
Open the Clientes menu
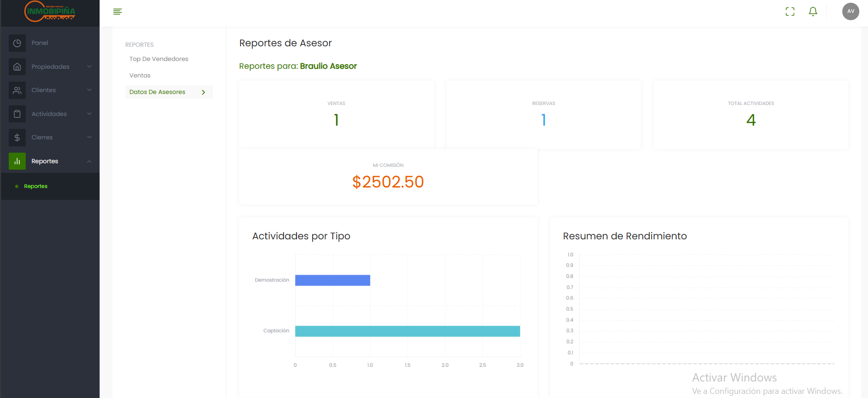[x=44, y=90]
